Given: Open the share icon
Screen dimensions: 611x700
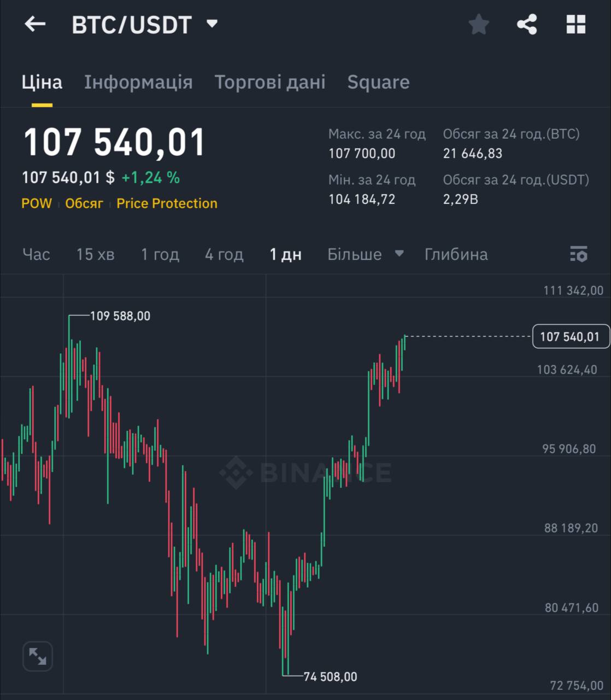Looking at the screenshot, I should click(x=527, y=25).
